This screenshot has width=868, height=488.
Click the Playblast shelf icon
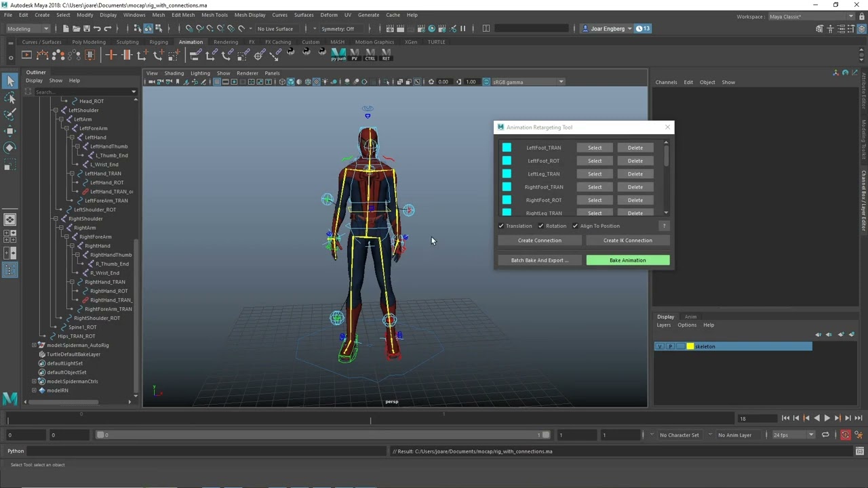26,55
